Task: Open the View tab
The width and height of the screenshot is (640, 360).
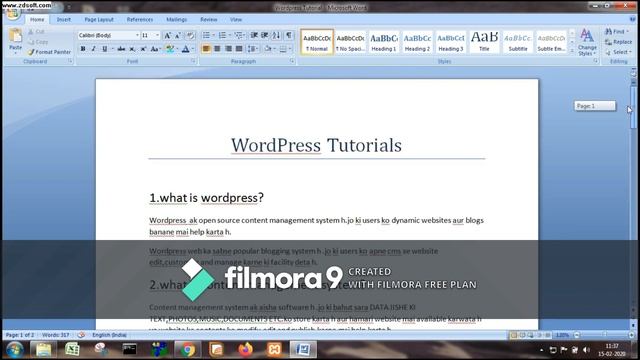Action: point(236,20)
